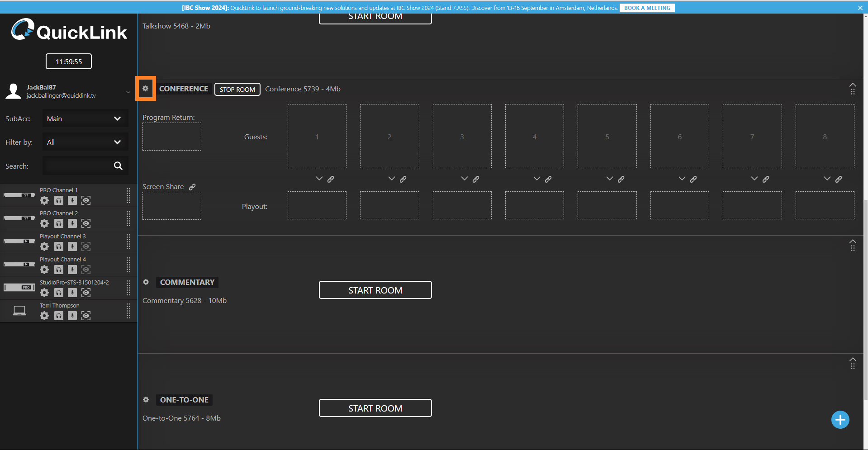Viewport: 868px width, 450px height.
Task: Copy Screen Share link icon
Action: coord(192,187)
